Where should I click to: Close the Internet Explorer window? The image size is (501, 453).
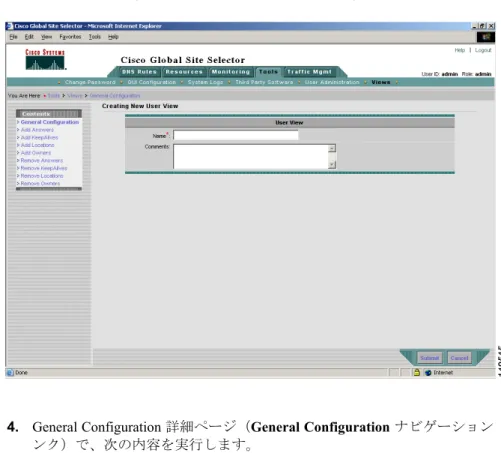point(491,26)
